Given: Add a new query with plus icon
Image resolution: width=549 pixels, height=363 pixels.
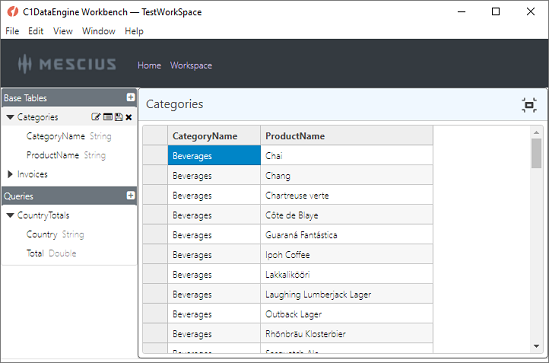Looking at the screenshot, I should click(131, 195).
